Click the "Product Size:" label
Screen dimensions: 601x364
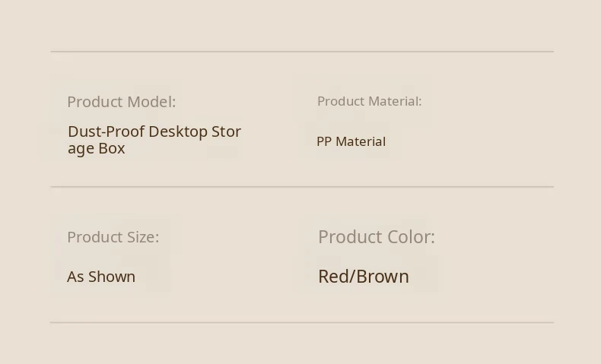(113, 237)
